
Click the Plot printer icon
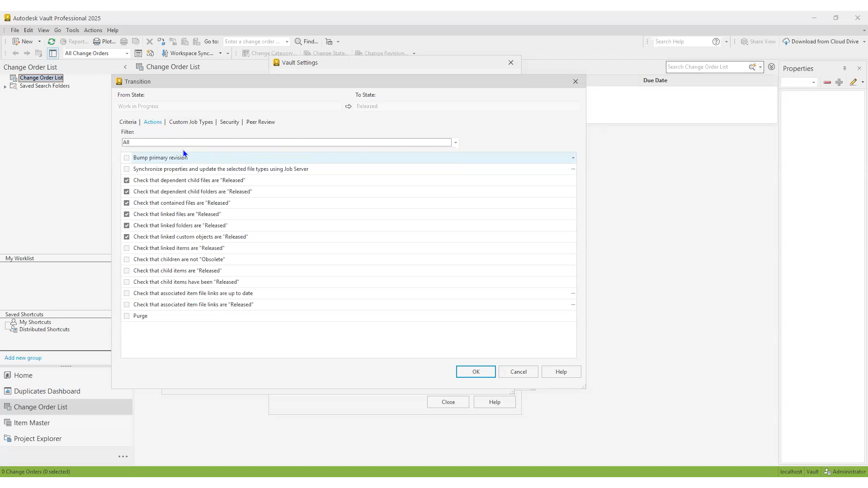[x=96, y=42]
